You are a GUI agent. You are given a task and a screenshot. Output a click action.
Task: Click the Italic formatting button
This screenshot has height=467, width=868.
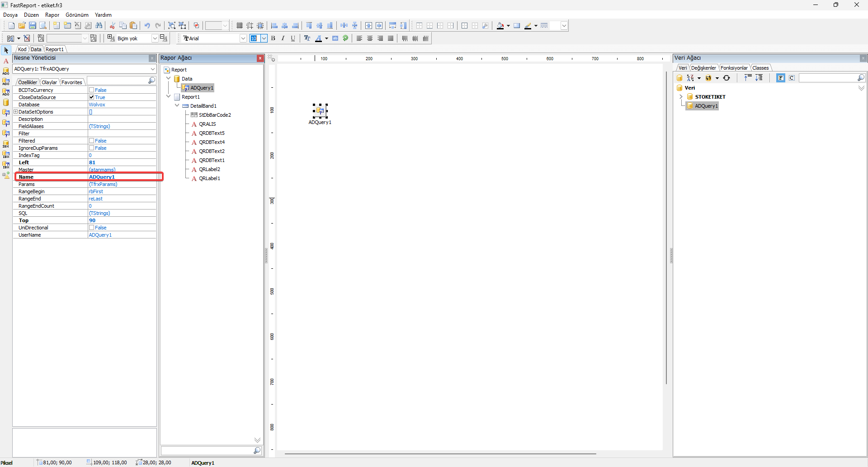click(x=283, y=38)
